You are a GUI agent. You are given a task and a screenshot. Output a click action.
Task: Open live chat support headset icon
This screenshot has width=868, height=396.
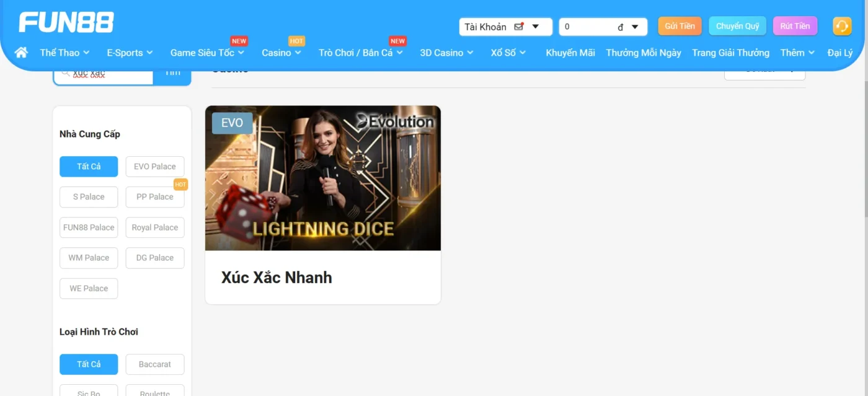[x=841, y=26]
